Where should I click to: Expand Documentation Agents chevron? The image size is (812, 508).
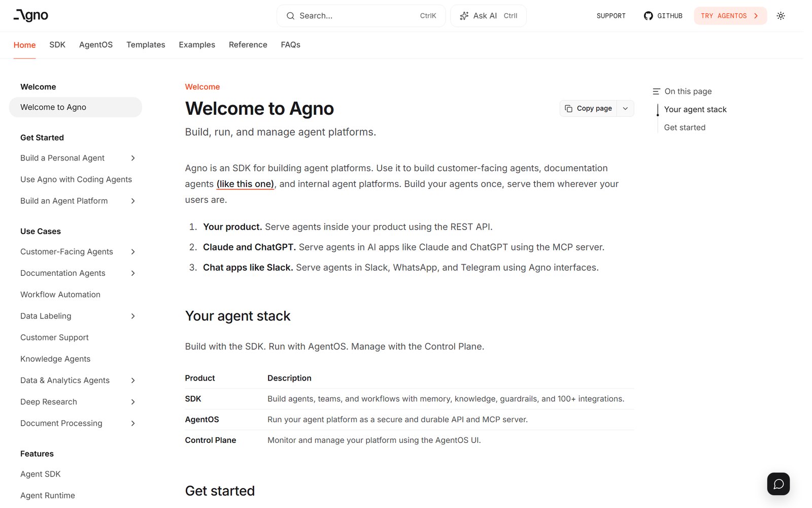(133, 273)
